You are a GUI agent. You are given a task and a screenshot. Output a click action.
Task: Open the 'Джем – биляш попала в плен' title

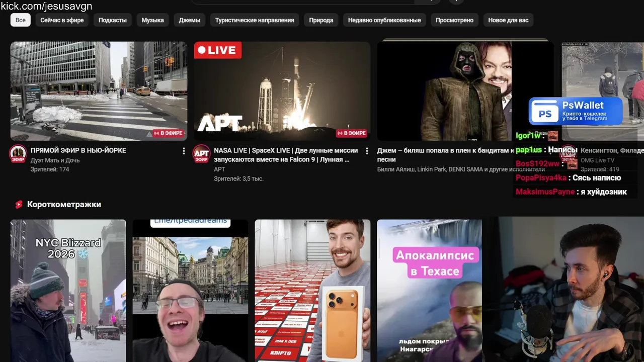pyautogui.click(x=445, y=155)
